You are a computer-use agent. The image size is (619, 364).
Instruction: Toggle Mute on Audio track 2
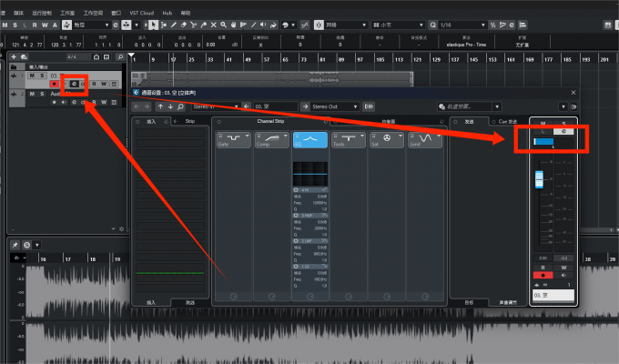point(32,94)
